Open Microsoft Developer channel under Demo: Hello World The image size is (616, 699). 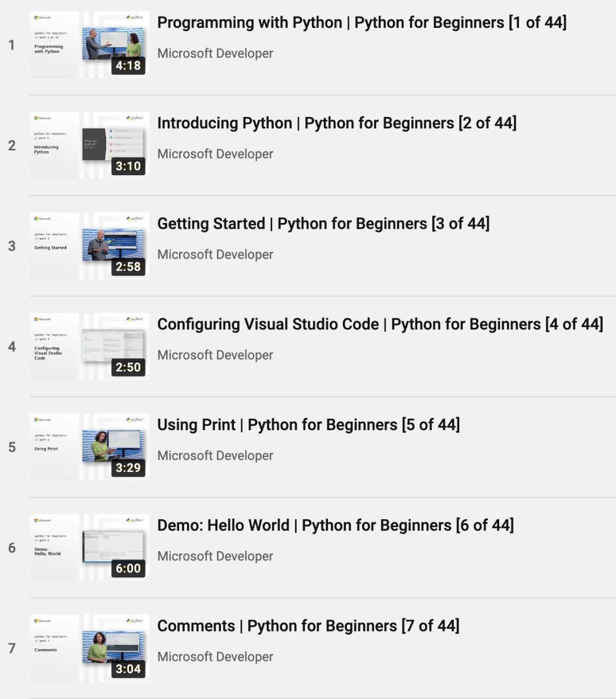215,556
